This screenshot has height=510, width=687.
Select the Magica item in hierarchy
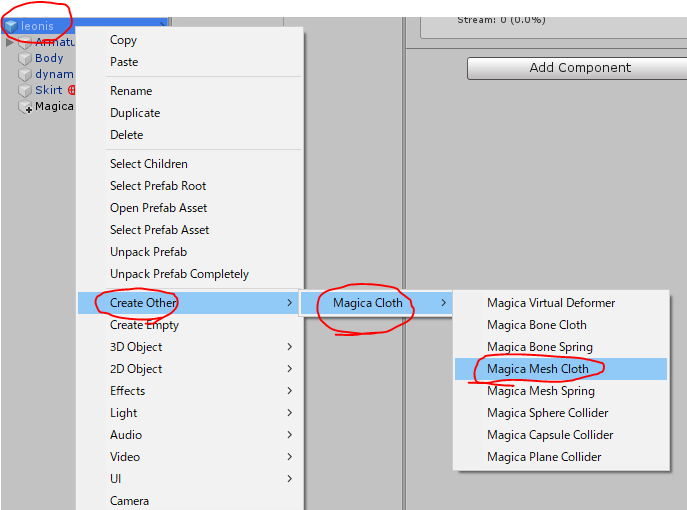tap(54, 106)
